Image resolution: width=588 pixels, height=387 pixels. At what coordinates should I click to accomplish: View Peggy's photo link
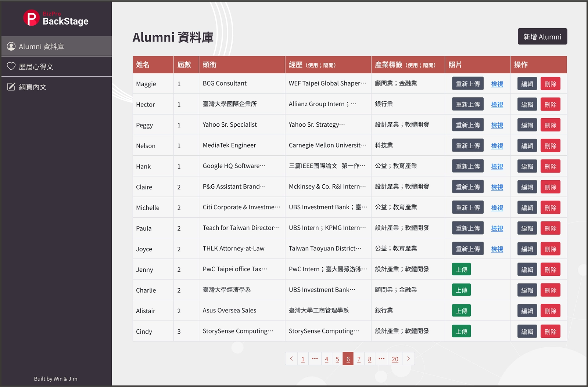tap(497, 125)
